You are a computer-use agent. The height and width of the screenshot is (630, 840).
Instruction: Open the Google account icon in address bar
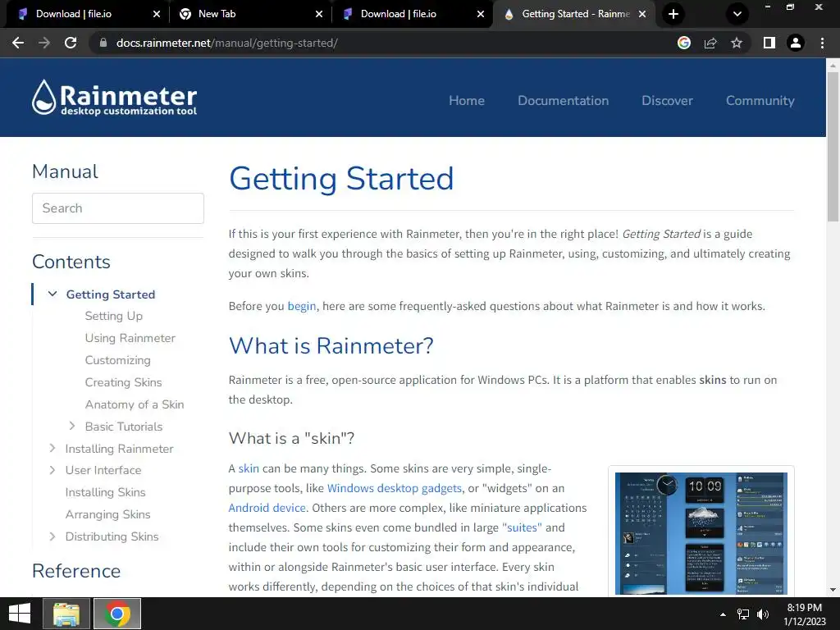[x=684, y=43]
